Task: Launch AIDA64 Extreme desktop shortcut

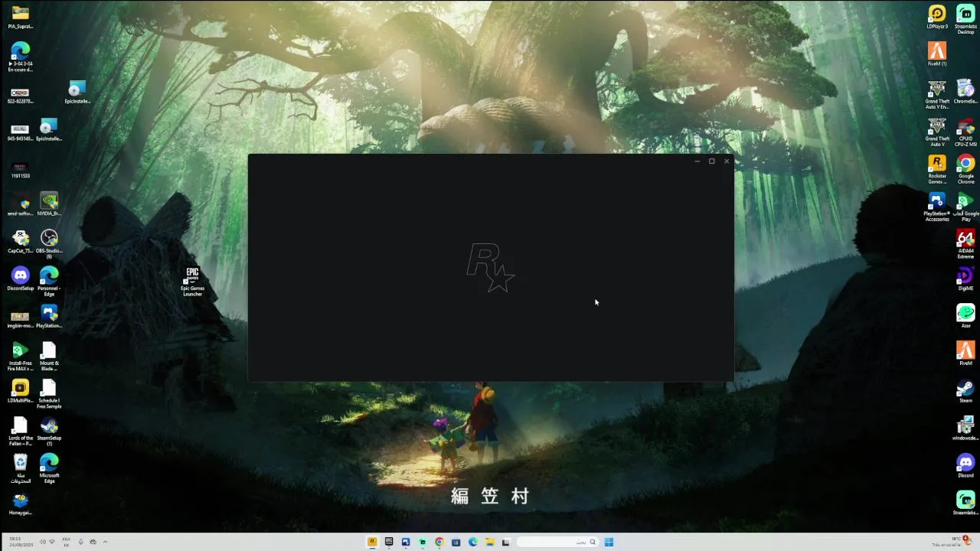Action: click(965, 245)
